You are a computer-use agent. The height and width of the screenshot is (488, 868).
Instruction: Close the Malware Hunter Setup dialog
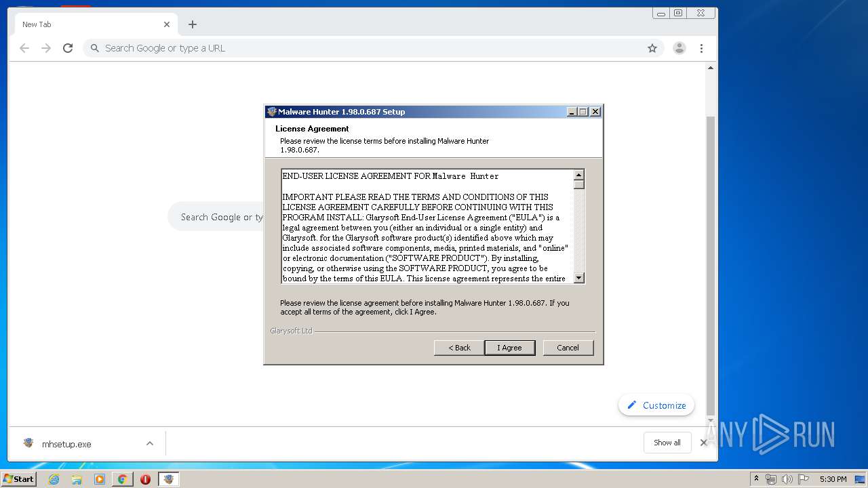coord(595,112)
